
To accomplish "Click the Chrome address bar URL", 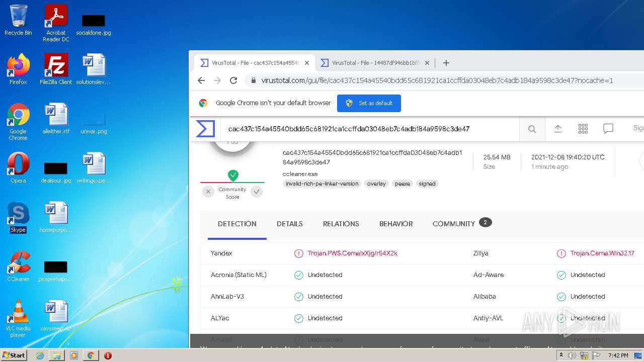I will click(437, 80).
